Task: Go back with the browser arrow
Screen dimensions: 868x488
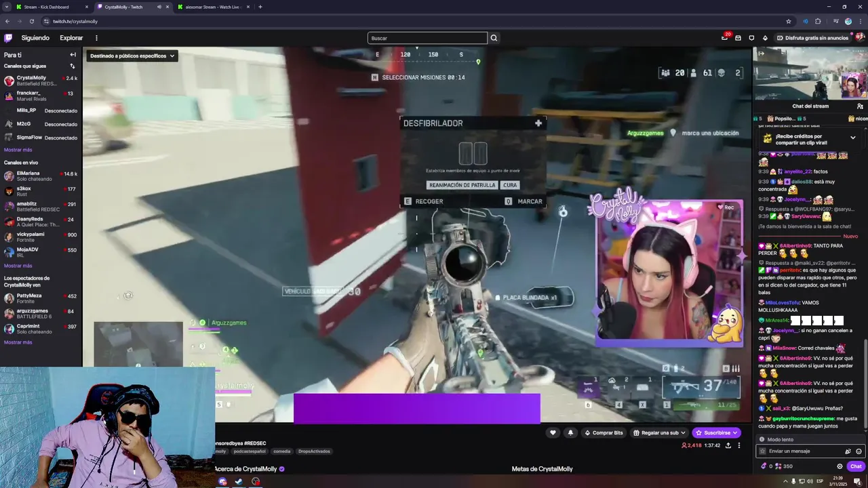Action: (7, 21)
